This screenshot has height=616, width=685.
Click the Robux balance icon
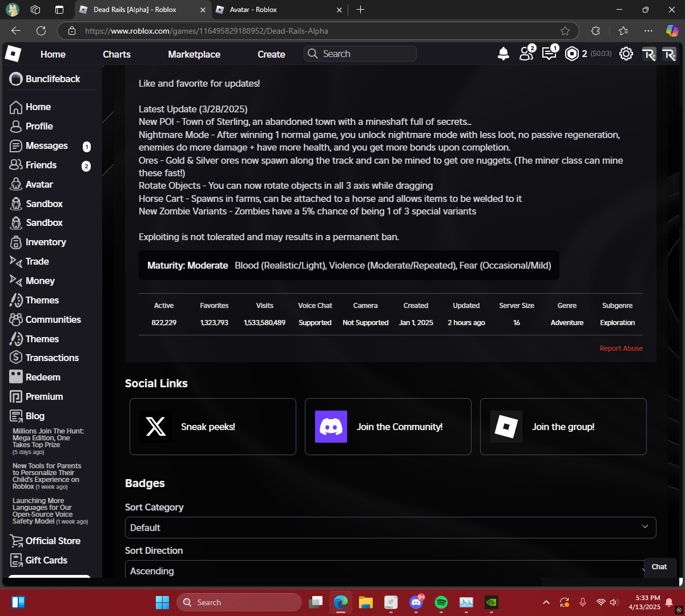pyautogui.click(x=572, y=54)
